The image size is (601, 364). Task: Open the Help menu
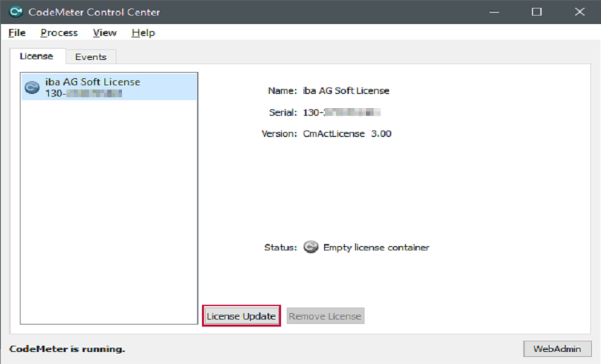[x=143, y=33]
